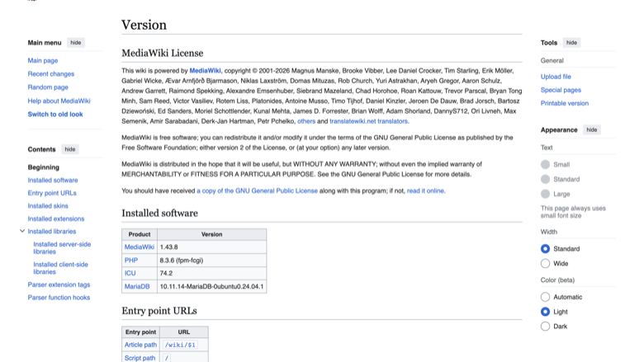
Task: Select Large text size option
Action: [545, 194]
